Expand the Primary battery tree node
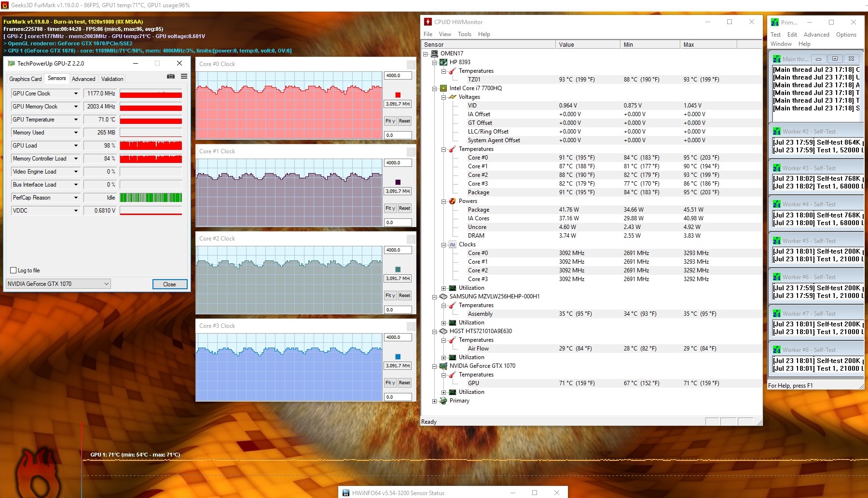This screenshot has height=498, width=868. 434,401
